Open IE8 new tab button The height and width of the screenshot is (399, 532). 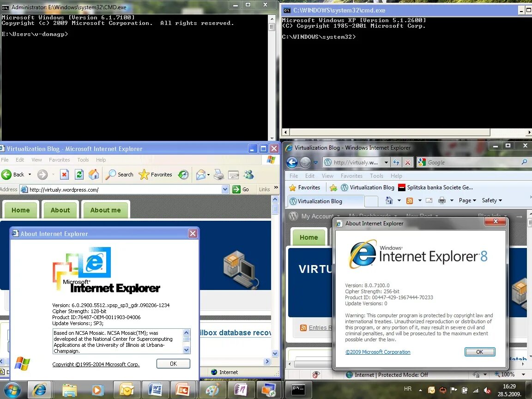pos(371,201)
